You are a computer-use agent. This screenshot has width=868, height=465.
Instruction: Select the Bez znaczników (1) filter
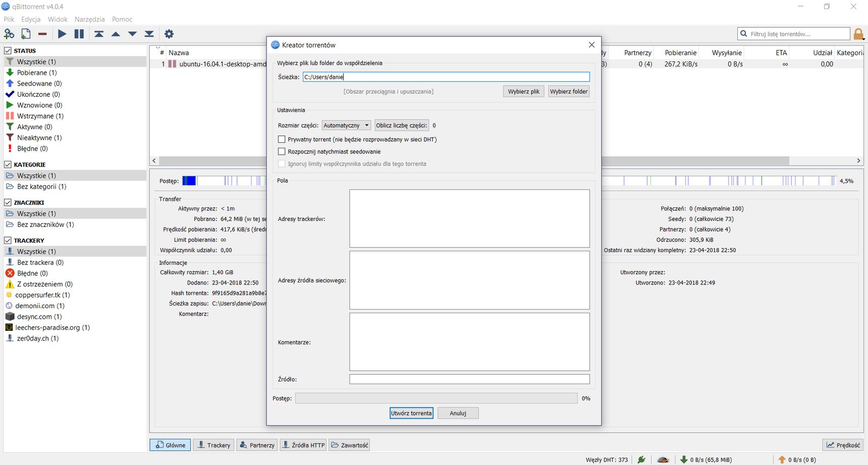click(75, 224)
